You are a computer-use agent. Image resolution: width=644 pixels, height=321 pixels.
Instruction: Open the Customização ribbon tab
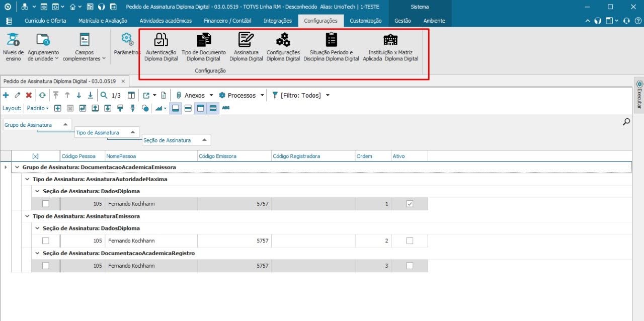pos(366,21)
